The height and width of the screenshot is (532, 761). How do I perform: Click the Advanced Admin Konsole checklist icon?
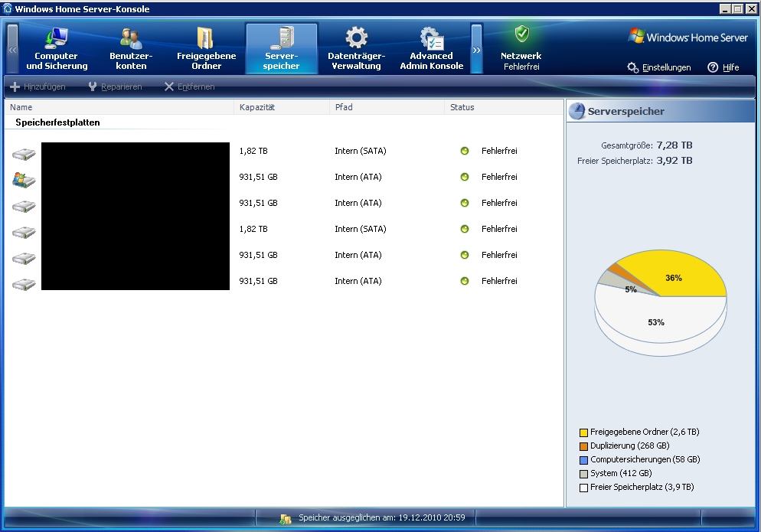pos(432,38)
